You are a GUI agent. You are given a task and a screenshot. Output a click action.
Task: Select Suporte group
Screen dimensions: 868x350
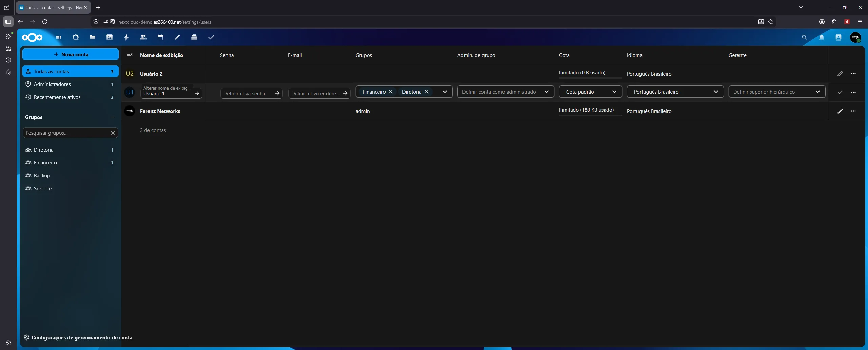[71, 188]
